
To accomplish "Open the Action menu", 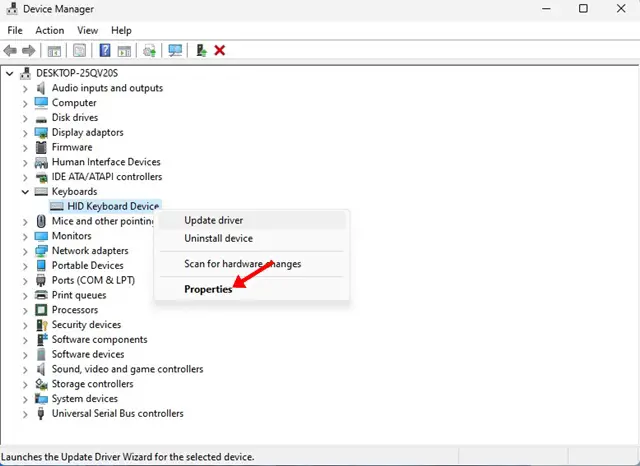I will [x=49, y=31].
